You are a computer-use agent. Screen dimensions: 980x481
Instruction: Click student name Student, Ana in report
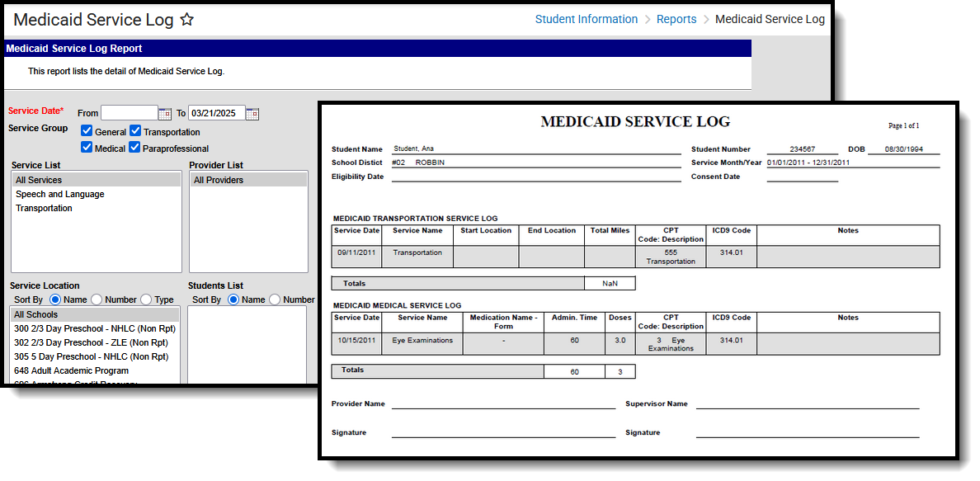(x=414, y=149)
